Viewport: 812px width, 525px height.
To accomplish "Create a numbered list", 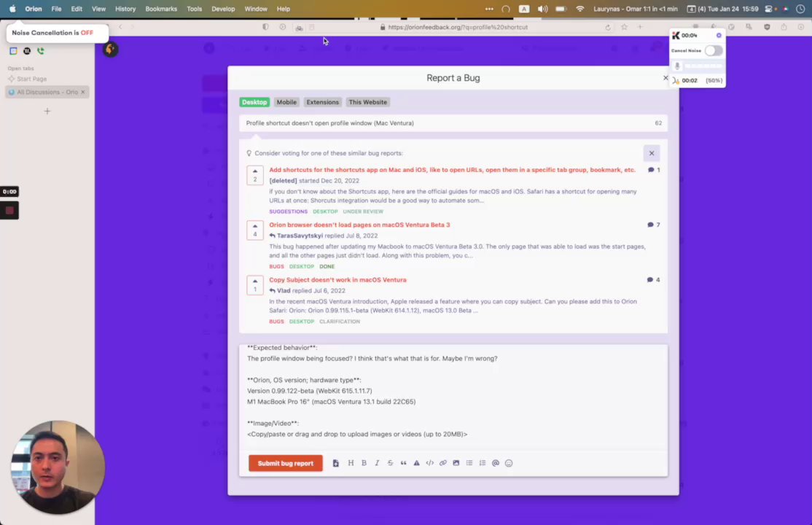I will click(x=482, y=463).
